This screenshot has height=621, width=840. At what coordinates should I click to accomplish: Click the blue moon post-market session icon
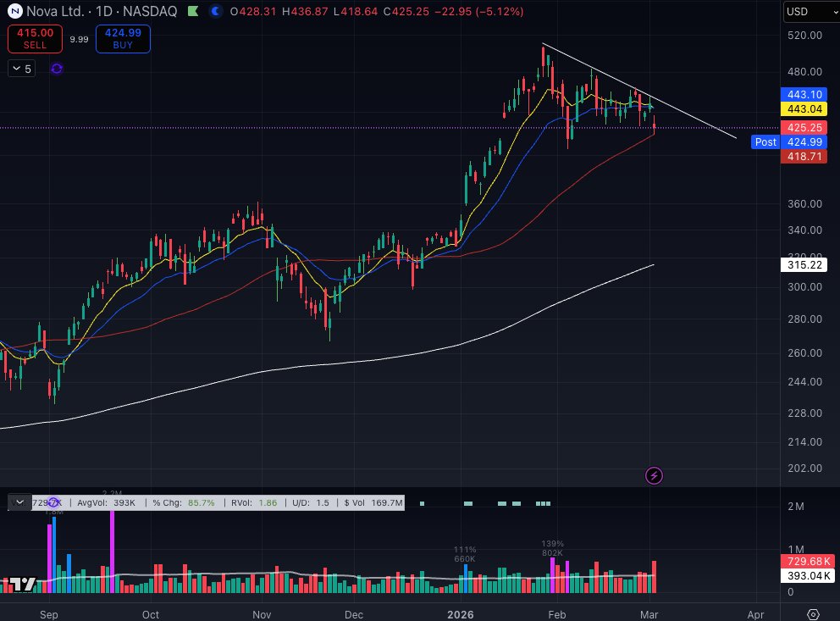215,11
